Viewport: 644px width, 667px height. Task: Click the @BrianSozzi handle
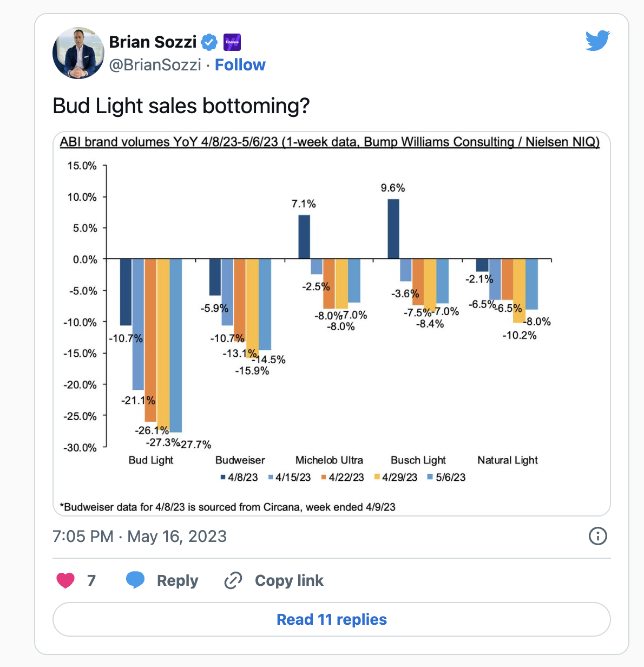click(155, 65)
